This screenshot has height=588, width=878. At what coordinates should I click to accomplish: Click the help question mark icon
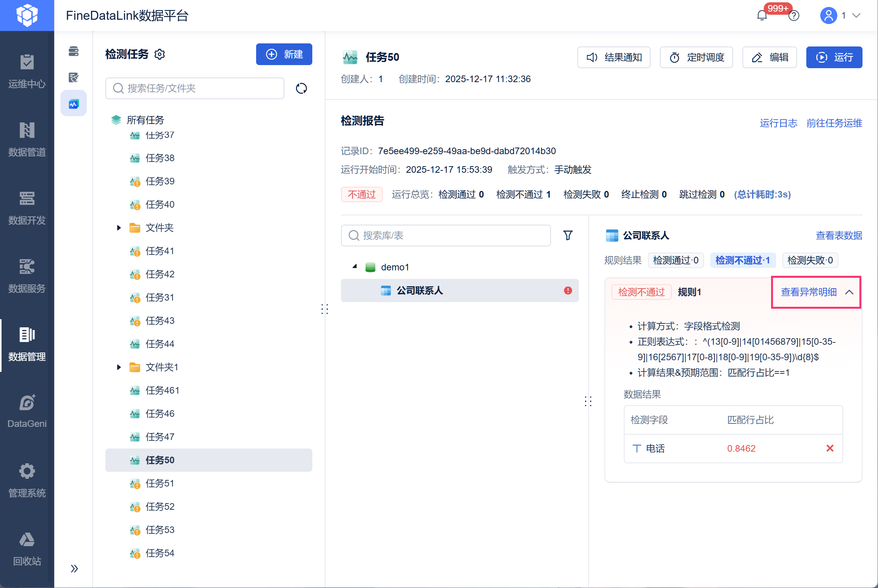[x=794, y=15]
